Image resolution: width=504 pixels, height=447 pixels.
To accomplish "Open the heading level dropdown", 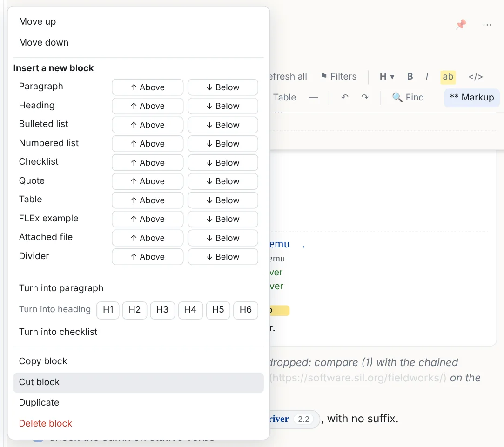I will click(387, 76).
